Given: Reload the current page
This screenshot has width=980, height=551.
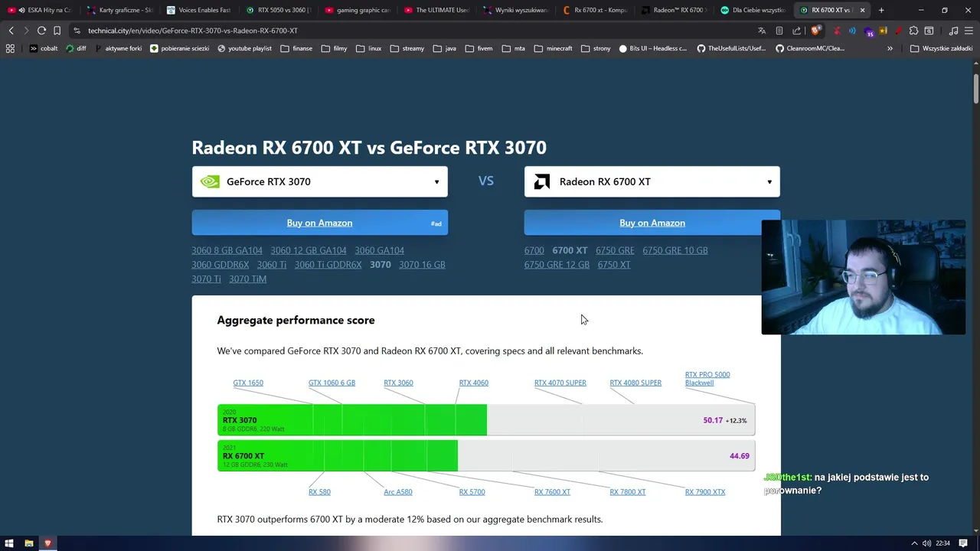Looking at the screenshot, I should pyautogui.click(x=41, y=31).
